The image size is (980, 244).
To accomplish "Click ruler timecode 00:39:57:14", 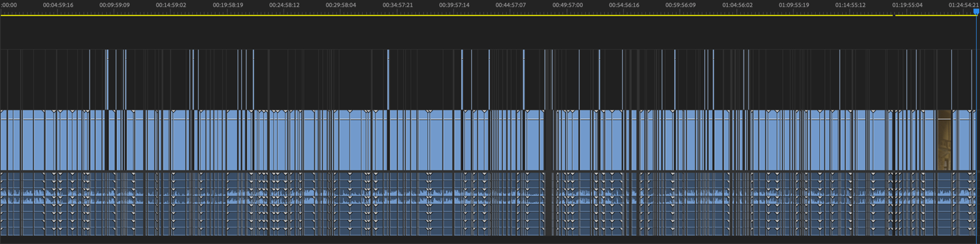I will click(454, 5).
